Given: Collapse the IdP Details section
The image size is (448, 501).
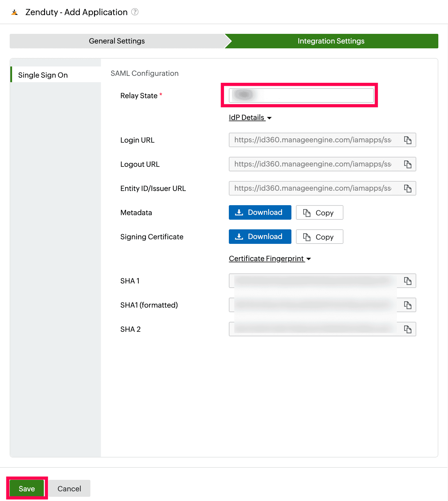Looking at the screenshot, I should click(x=250, y=118).
